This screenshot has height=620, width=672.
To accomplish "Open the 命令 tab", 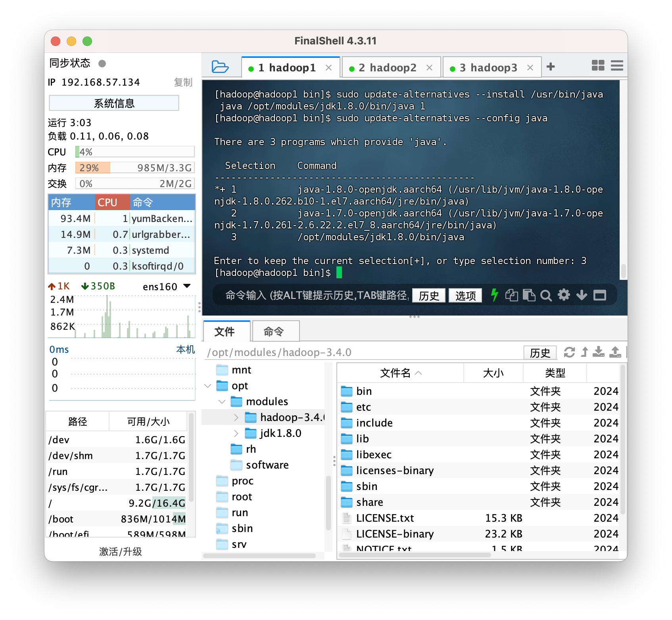I will [x=276, y=331].
